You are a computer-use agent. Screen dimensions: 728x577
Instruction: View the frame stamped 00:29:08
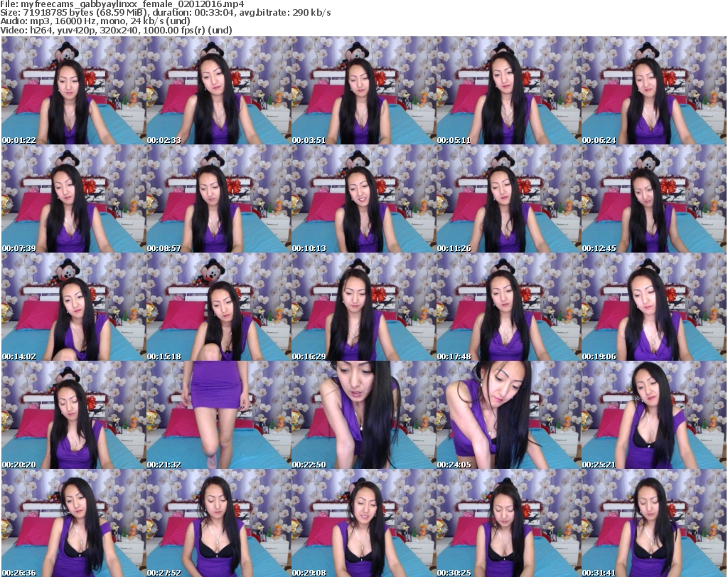(363, 523)
